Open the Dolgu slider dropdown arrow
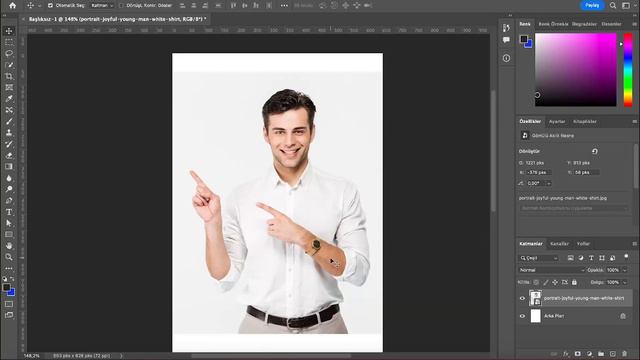This screenshot has height=360, width=640. [x=624, y=282]
